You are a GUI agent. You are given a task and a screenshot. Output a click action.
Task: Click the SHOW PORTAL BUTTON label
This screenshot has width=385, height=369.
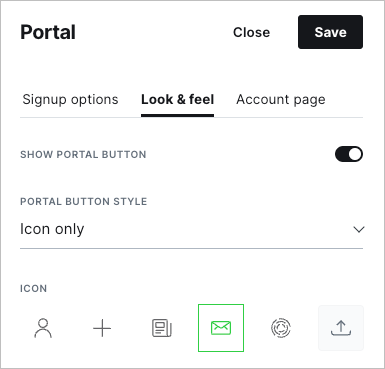(x=83, y=154)
